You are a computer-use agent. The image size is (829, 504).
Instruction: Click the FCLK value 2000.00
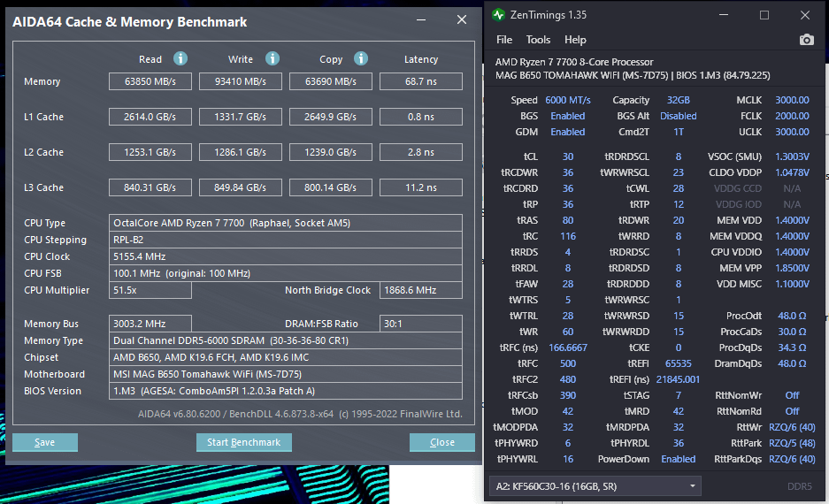[792, 116]
